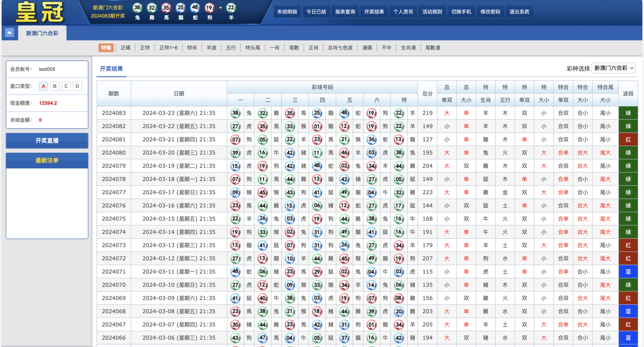The width and height of the screenshot is (644, 347).
Task: Open 个人资讯 personal info
Action: click(x=403, y=12)
